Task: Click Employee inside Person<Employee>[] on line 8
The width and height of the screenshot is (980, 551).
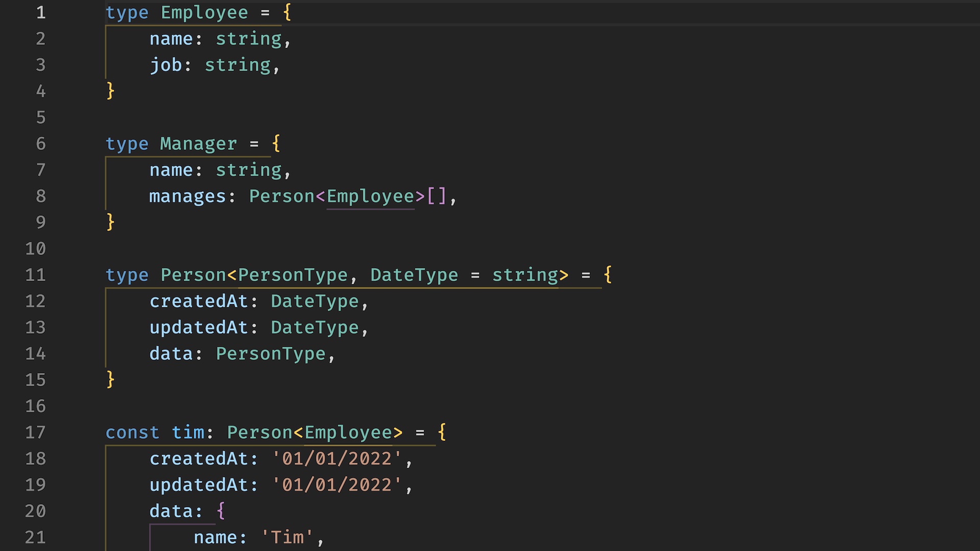Action: tap(371, 196)
